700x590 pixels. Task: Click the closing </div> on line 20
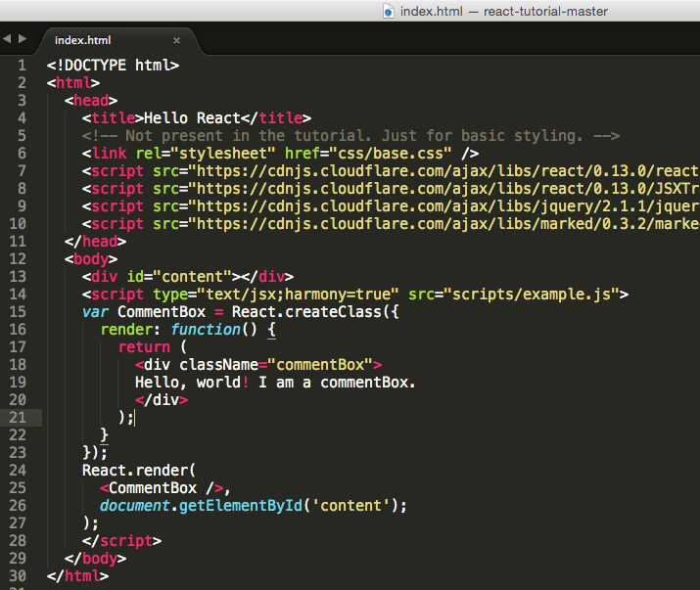tap(162, 400)
